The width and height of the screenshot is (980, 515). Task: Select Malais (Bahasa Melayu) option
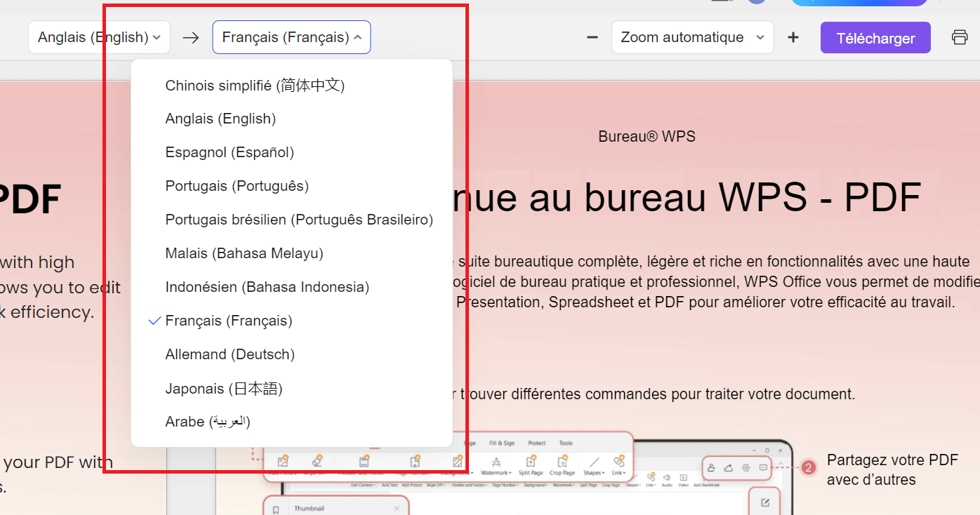pos(291,254)
